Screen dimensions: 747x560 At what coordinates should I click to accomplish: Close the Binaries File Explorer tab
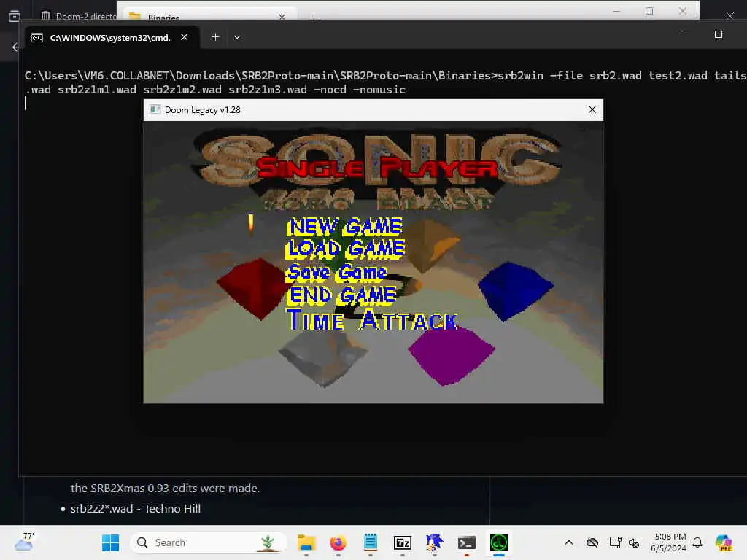click(x=282, y=17)
